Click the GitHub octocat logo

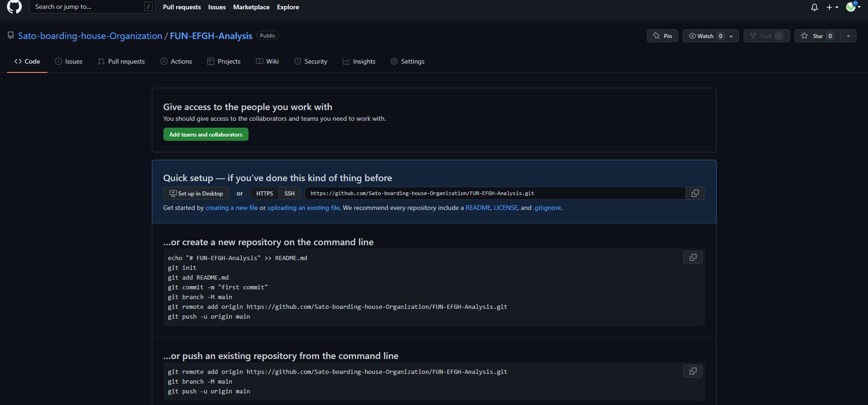[x=13, y=7]
